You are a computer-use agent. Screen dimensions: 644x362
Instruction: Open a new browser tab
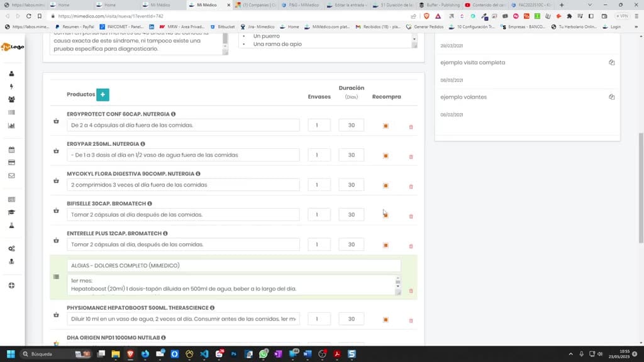click(562, 5)
